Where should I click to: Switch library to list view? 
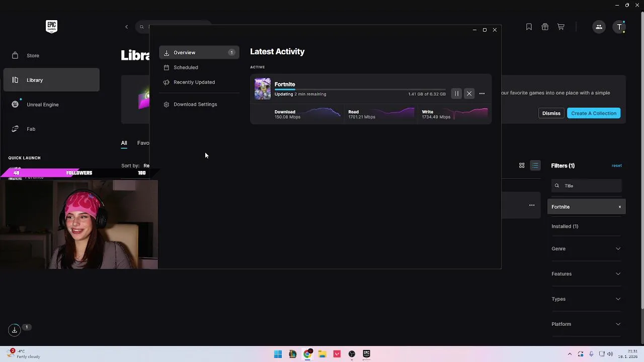coord(535,165)
